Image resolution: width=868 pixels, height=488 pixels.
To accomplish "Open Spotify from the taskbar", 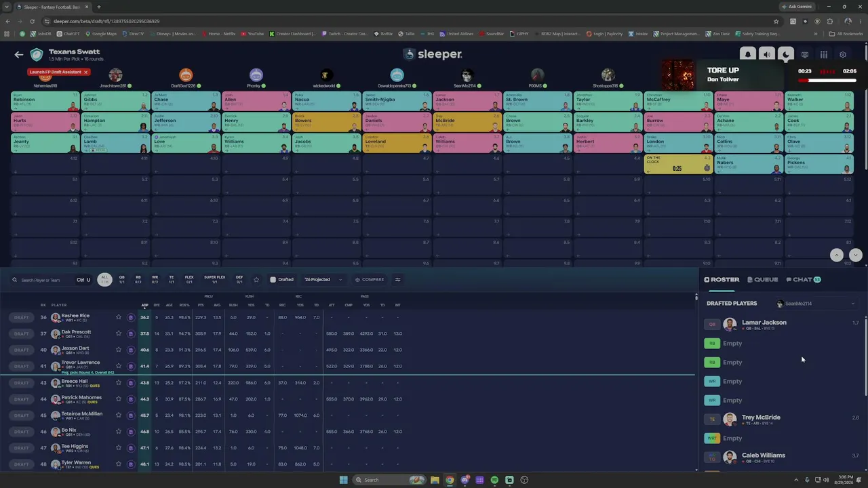I will coord(494,480).
